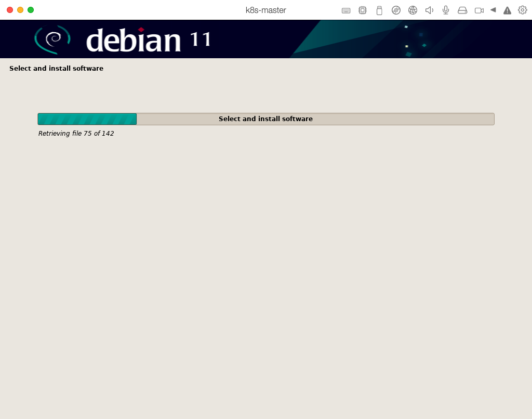Click the Debian swirl logo
532x419 pixels.
52,40
